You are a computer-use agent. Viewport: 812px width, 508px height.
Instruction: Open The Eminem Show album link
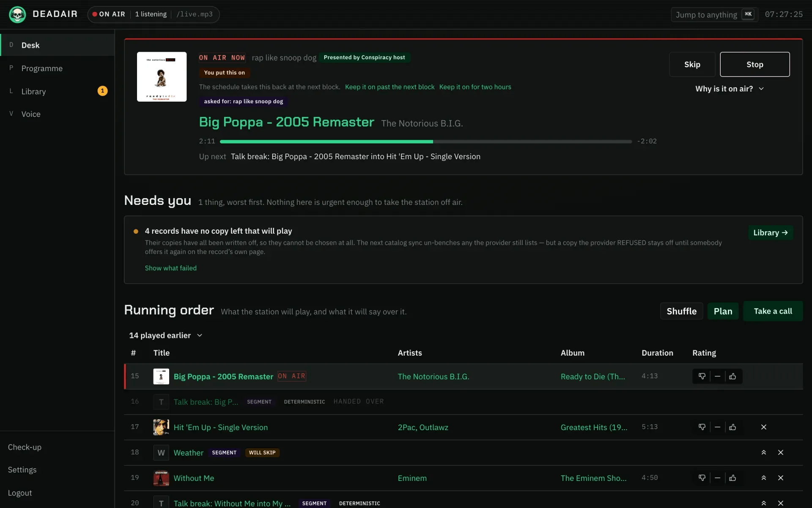pos(594,478)
